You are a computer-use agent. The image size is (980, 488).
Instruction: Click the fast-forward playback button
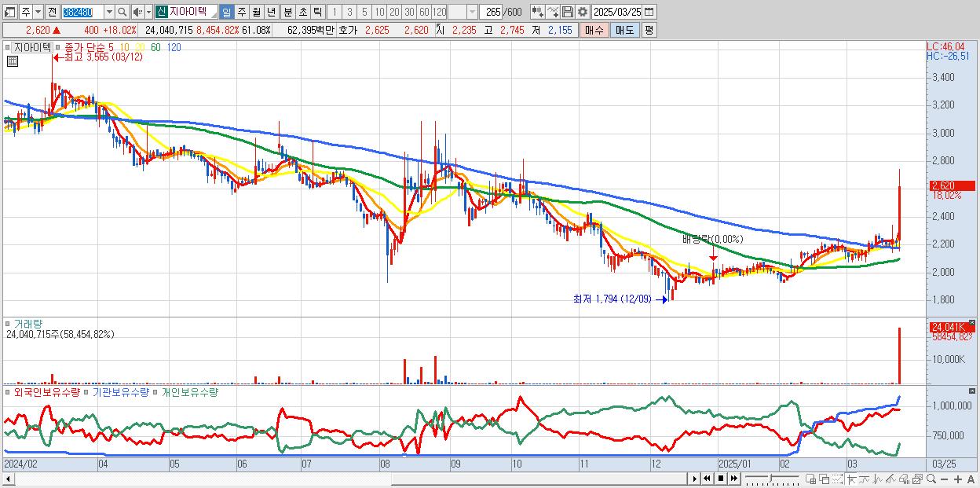pos(734,479)
